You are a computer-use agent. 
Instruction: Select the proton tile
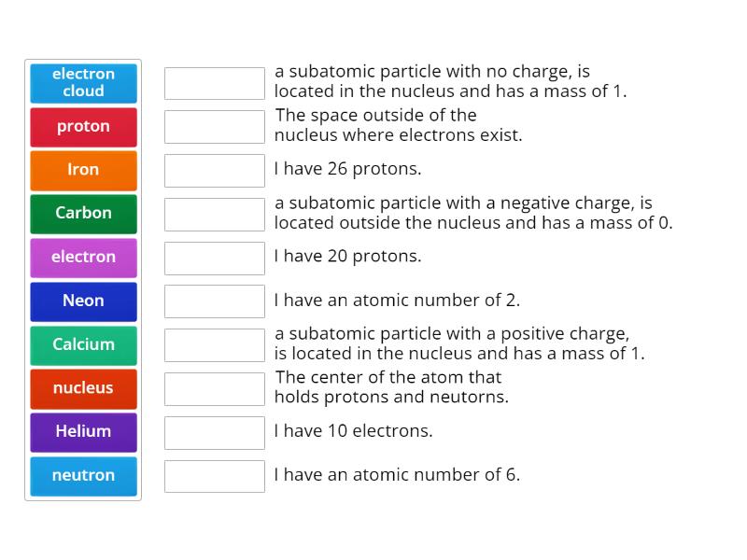tap(83, 126)
